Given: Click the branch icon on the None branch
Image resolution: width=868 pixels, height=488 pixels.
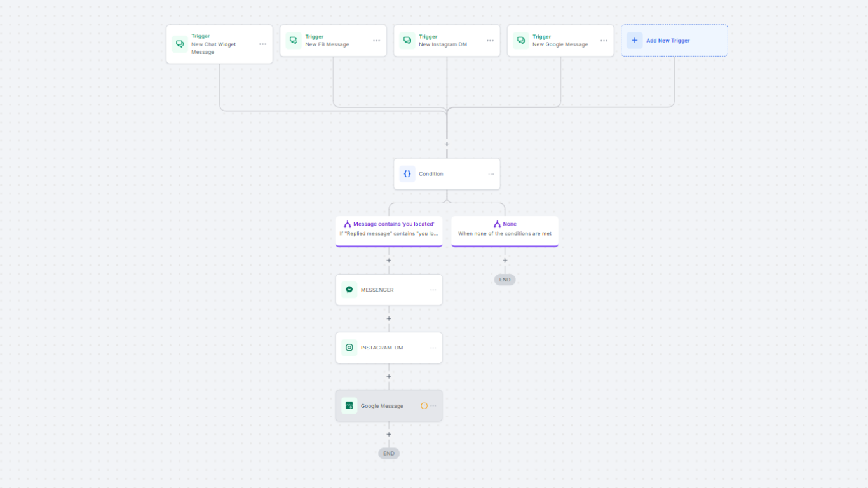Looking at the screenshot, I should (496, 224).
